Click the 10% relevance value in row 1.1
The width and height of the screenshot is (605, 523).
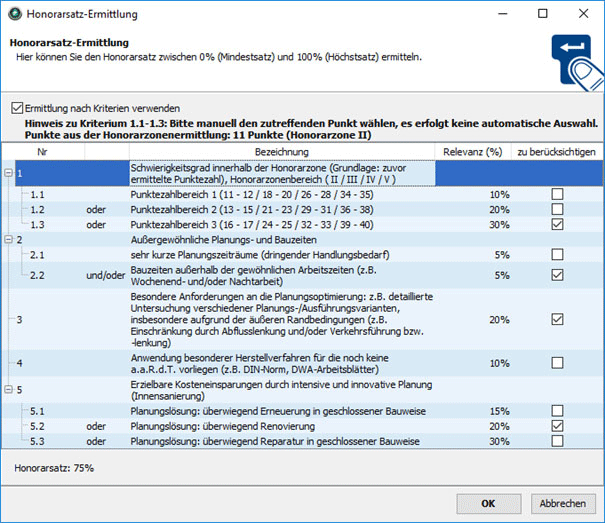tap(500, 195)
